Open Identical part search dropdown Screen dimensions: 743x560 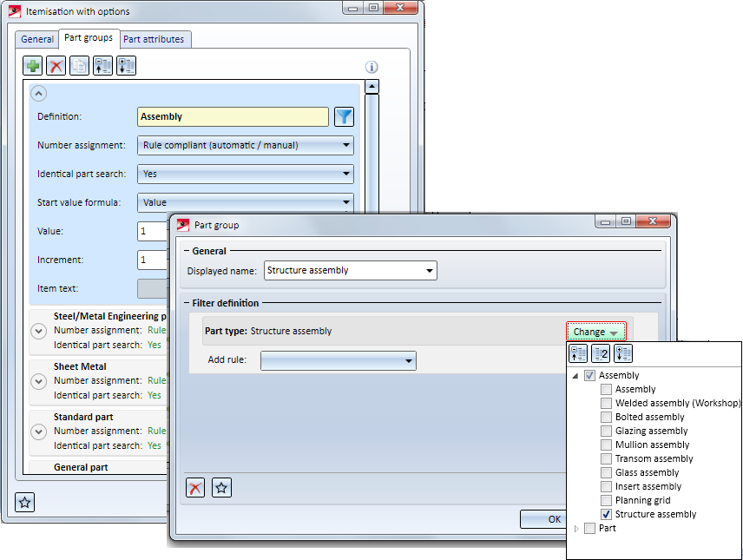(x=246, y=174)
